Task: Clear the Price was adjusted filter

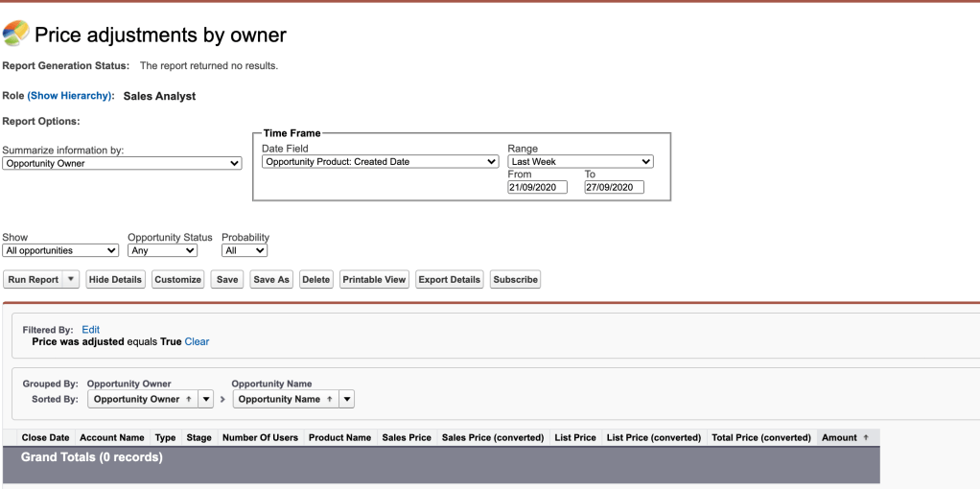Action: 197,341
